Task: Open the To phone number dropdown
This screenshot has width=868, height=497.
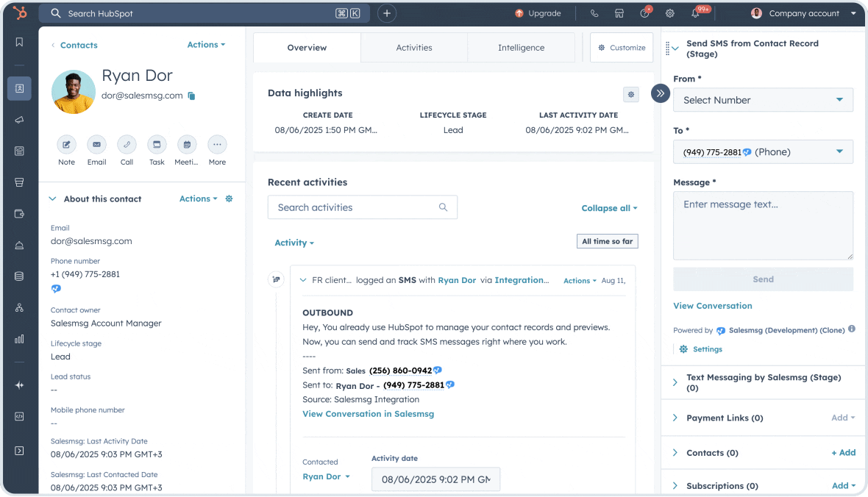Action: 763,152
